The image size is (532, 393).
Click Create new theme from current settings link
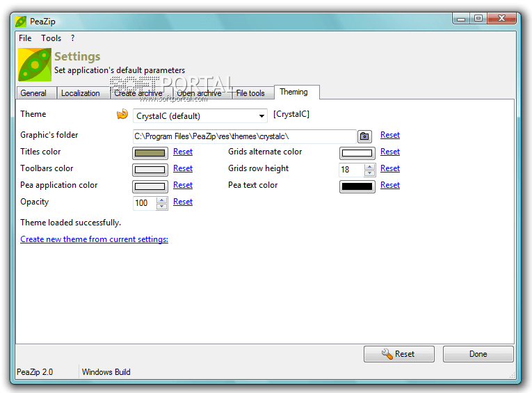tap(94, 239)
